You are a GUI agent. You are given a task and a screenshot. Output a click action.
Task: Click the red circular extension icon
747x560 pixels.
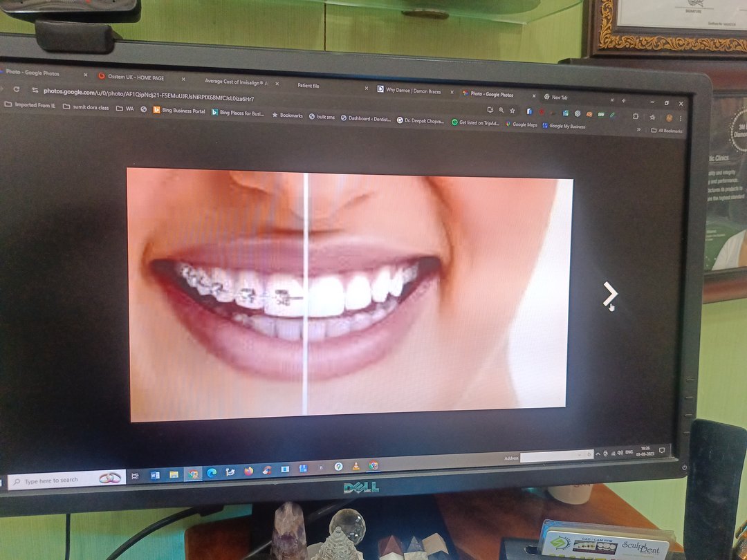pos(541,112)
